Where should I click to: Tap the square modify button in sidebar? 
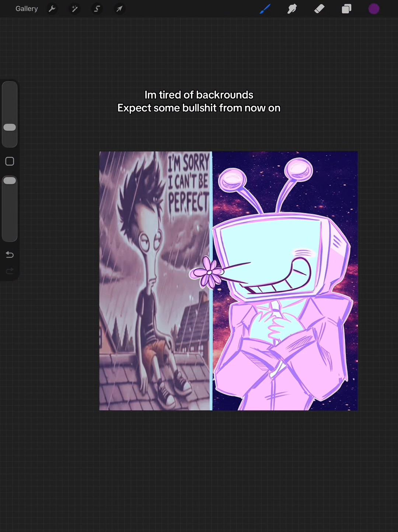tap(10, 161)
